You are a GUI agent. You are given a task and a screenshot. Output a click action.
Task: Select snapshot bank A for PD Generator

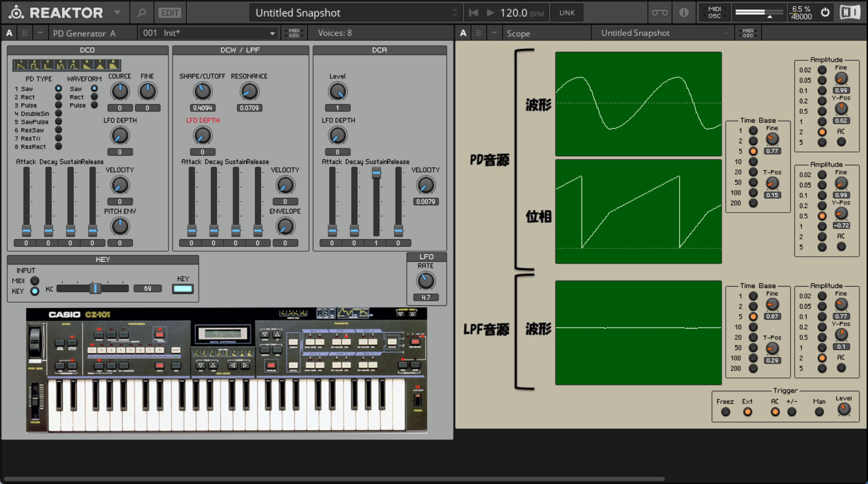[9, 33]
